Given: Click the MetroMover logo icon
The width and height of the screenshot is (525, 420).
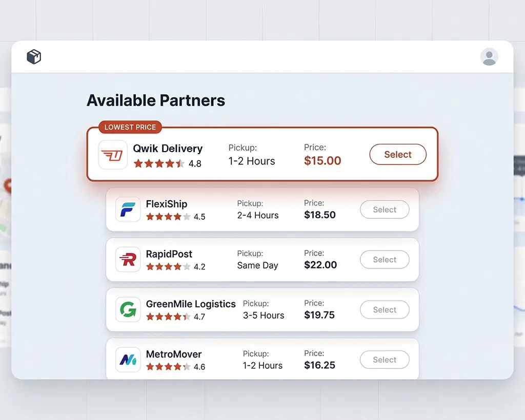Looking at the screenshot, I should click(x=128, y=360).
